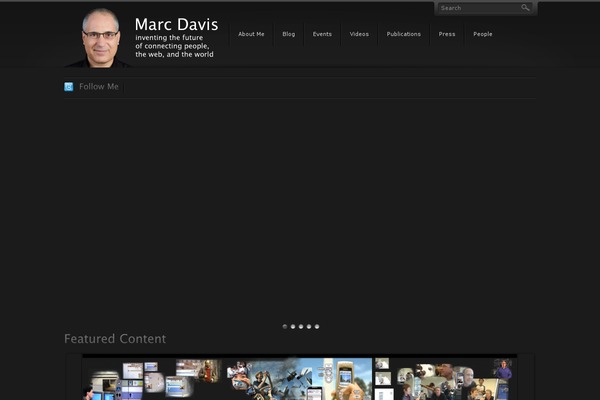Click Marc Davis portrait photo

99,38
